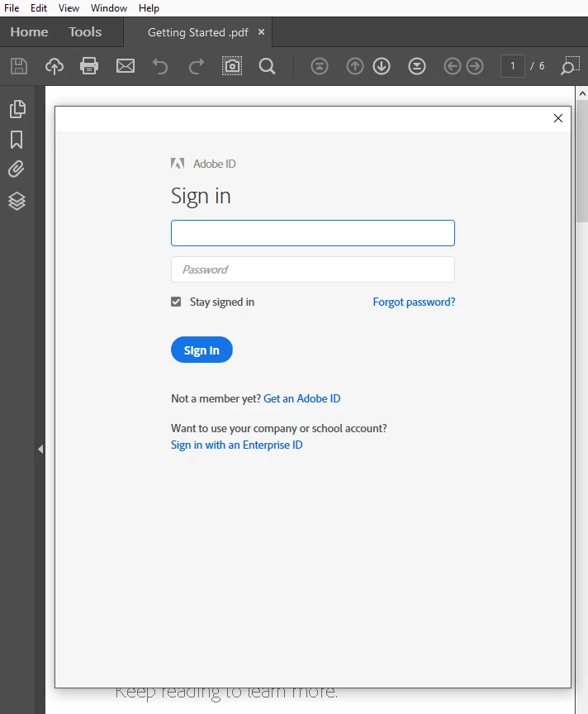588x714 pixels.
Task: Print the document using printer icon
Action: (89, 66)
